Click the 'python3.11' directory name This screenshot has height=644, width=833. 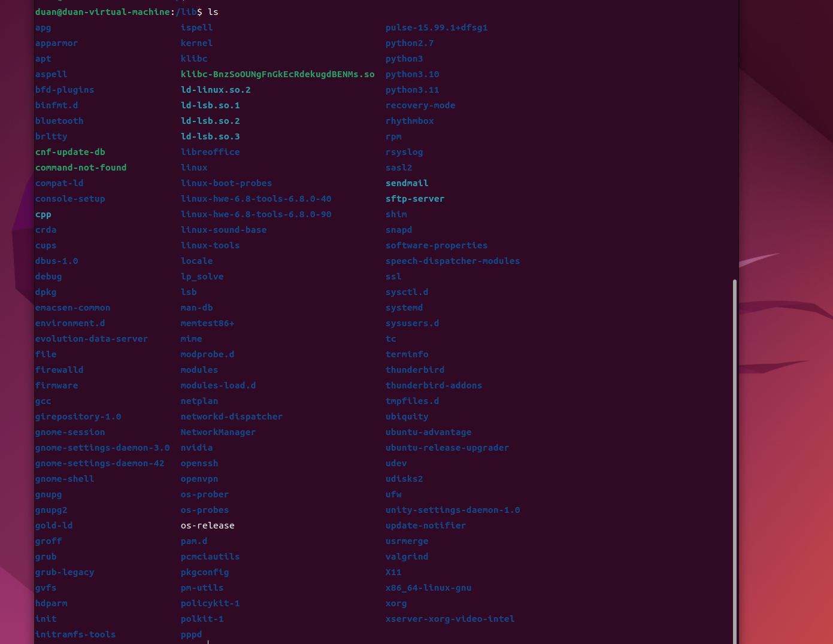point(412,90)
